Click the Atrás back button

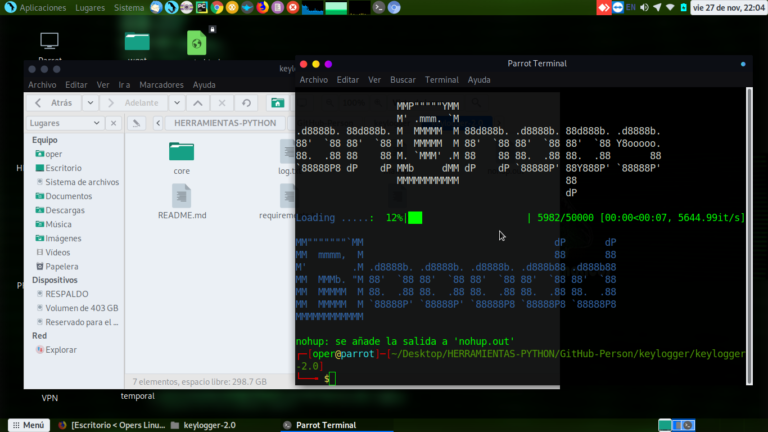coord(54,102)
